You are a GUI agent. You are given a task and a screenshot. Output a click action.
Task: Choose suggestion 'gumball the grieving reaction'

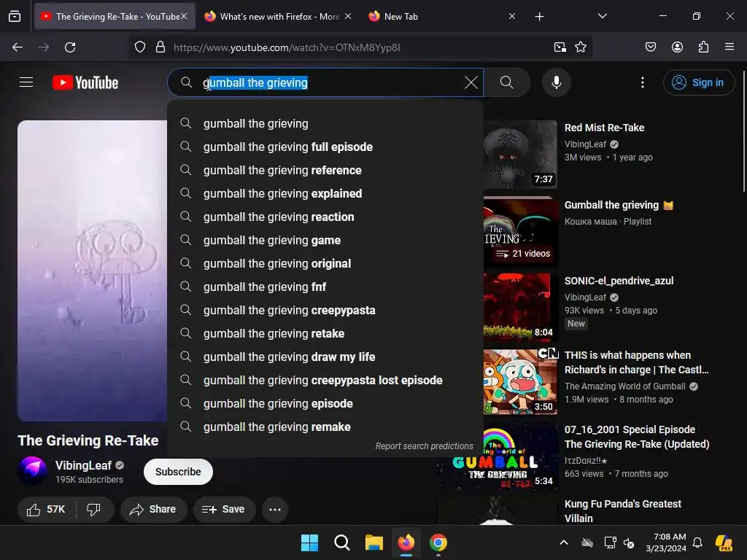pyautogui.click(x=325, y=217)
